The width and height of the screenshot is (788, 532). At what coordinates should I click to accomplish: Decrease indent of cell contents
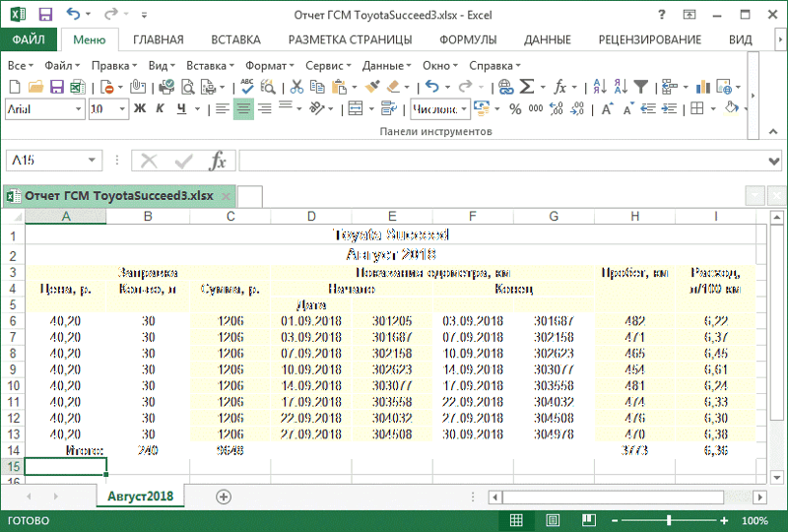point(648,108)
